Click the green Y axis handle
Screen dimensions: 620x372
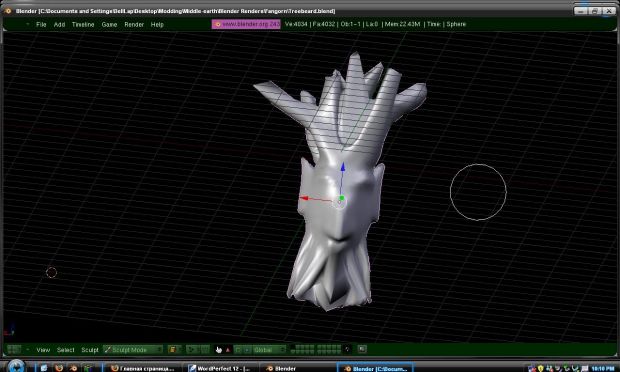click(x=342, y=198)
